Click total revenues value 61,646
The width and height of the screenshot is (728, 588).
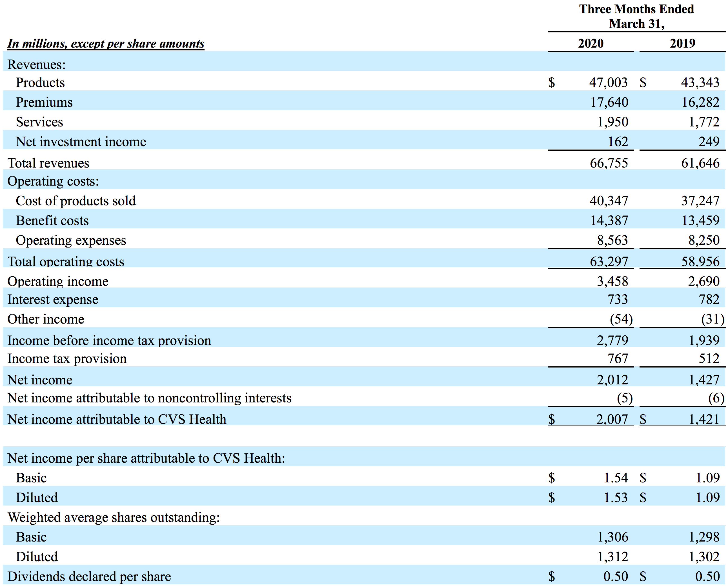pos(700,163)
